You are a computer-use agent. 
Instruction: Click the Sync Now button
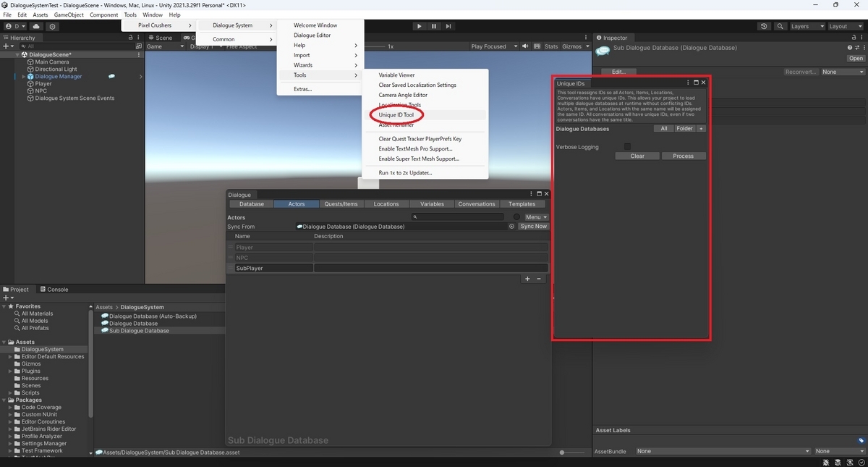[x=534, y=227]
